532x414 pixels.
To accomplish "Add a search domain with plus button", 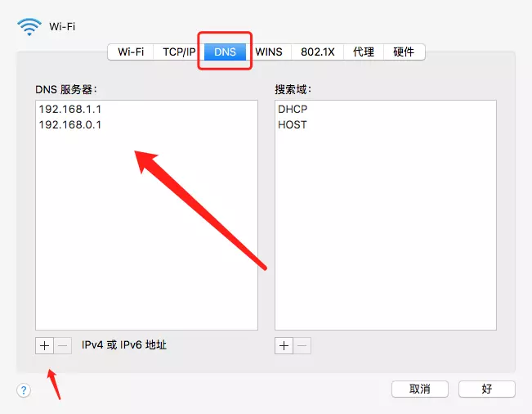I will pyautogui.click(x=284, y=346).
